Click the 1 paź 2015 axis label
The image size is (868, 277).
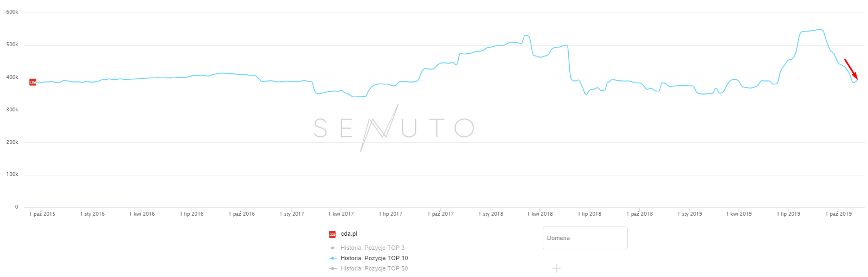(42, 214)
